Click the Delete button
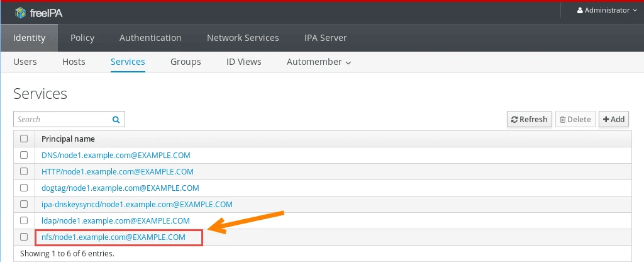 575,119
